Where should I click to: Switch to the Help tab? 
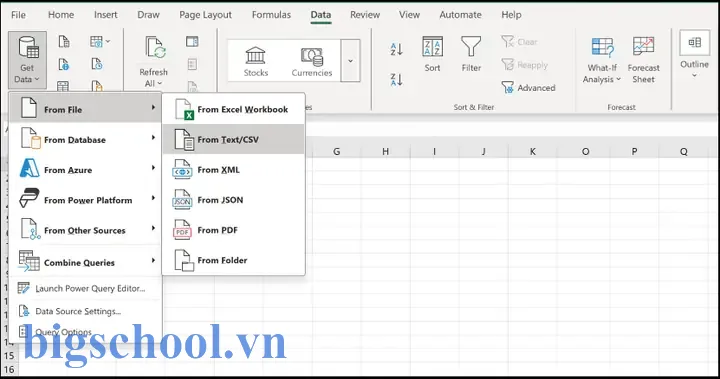coord(511,15)
